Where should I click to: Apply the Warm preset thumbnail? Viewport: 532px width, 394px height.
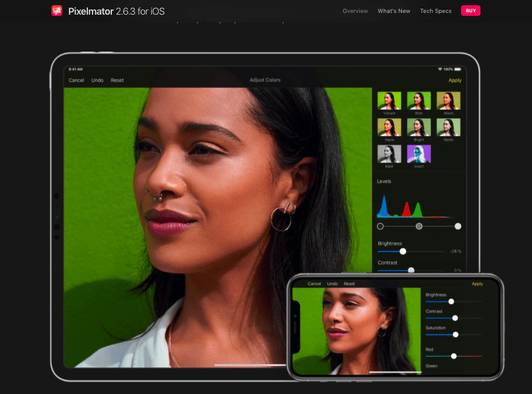pos(448,101)
